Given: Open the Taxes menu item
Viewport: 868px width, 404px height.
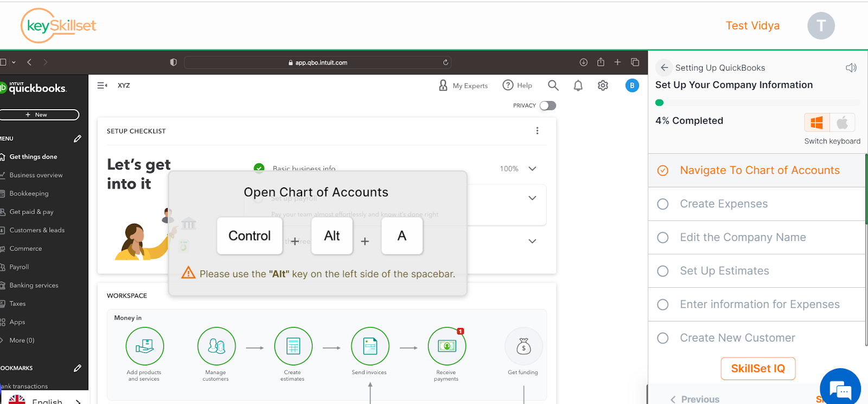Looking at the screenshot, I should click(x=17, y=304).
